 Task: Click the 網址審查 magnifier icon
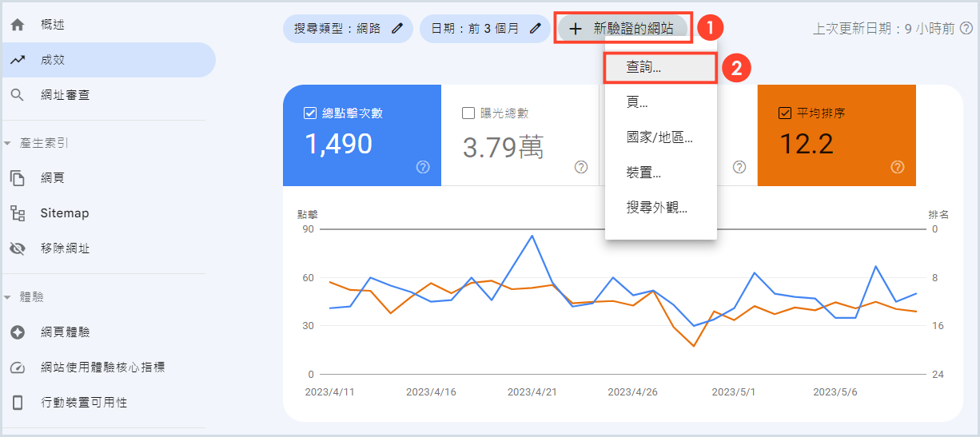click(18, 95)
